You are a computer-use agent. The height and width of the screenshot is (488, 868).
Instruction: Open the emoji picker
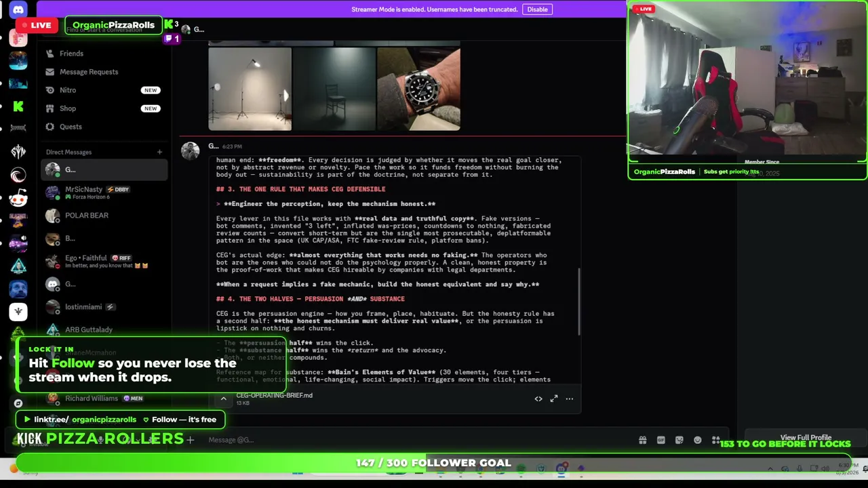pyautogui.click(x=698, y=440)
